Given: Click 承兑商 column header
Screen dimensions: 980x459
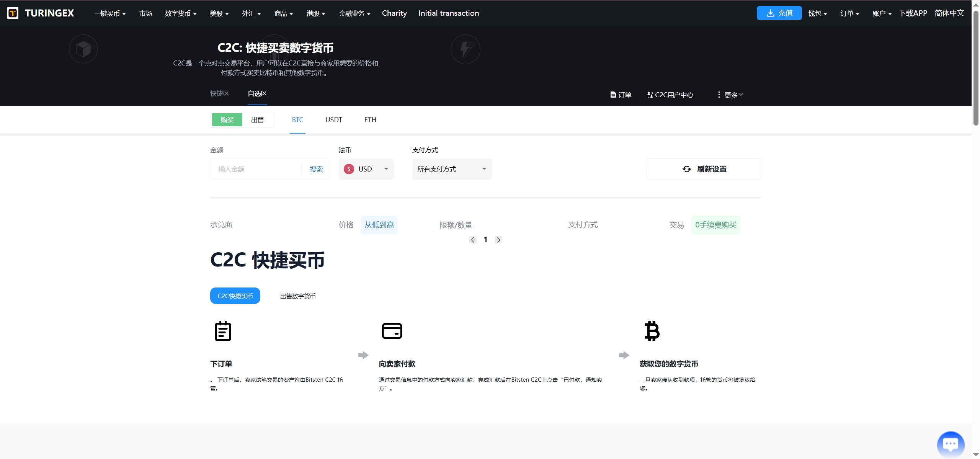Looking at the screenshot, I should [x=221, y=225].
